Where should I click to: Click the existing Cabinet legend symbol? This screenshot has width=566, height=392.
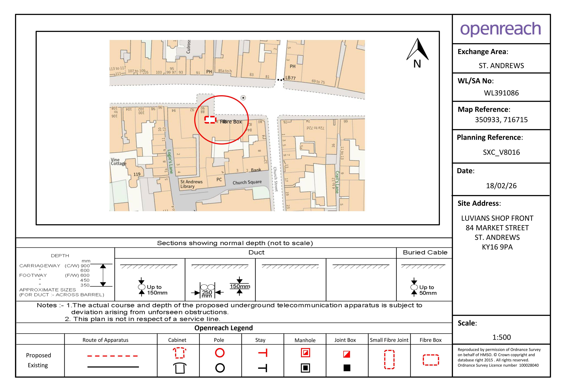[x=180, y=368]
